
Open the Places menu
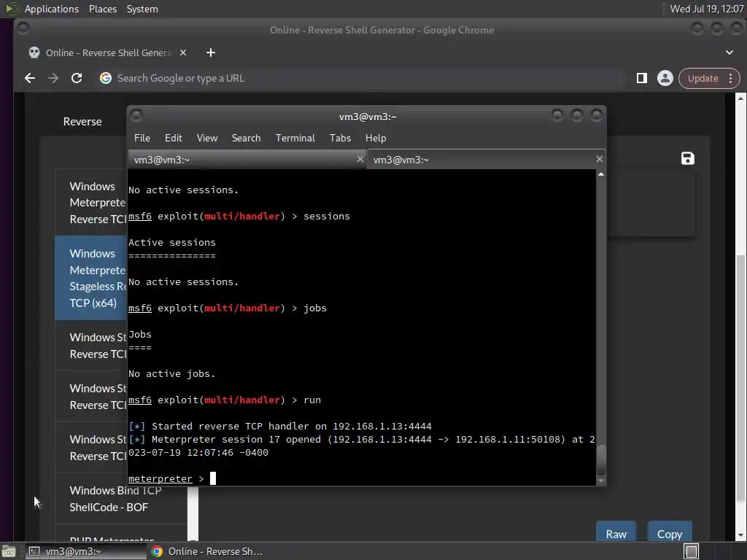point(103,9)
